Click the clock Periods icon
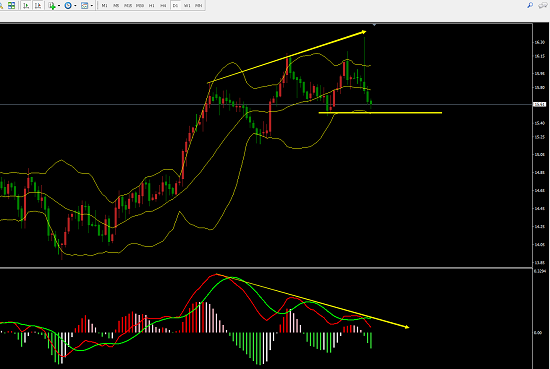Image resolution: width=550 pixels, height=369 pixels. [x=68, y=5]
